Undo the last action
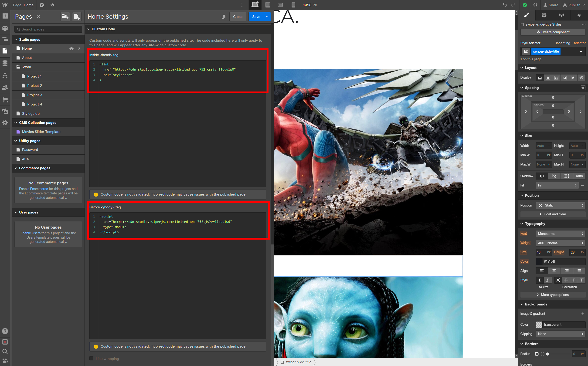Image resolution: width=588 pixels, height=366 pixels. (x=505, y=5)
